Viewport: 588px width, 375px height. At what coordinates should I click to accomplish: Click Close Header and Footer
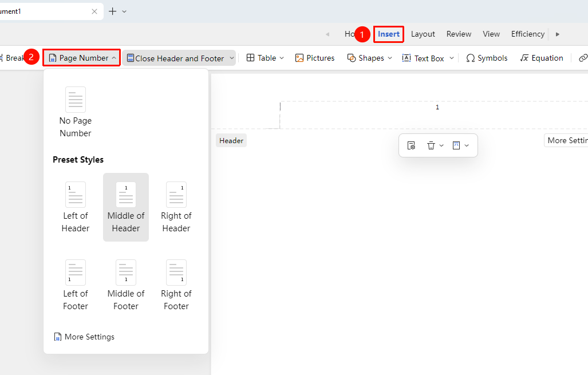(x=176, y=58)
